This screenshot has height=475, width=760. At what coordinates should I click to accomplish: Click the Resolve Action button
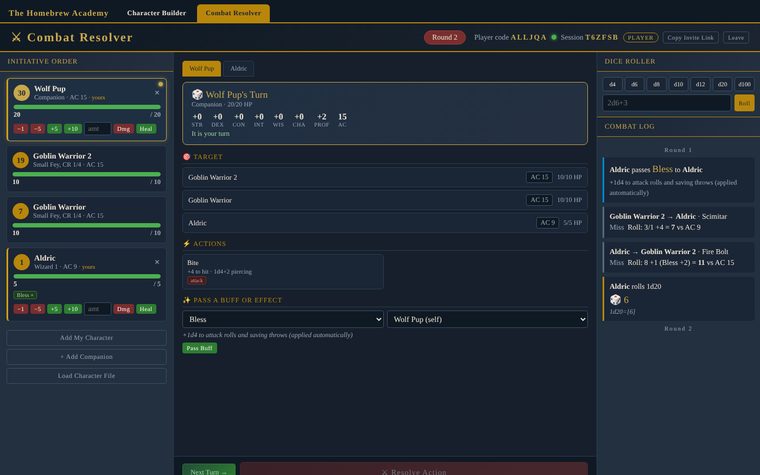pos(413,471)
